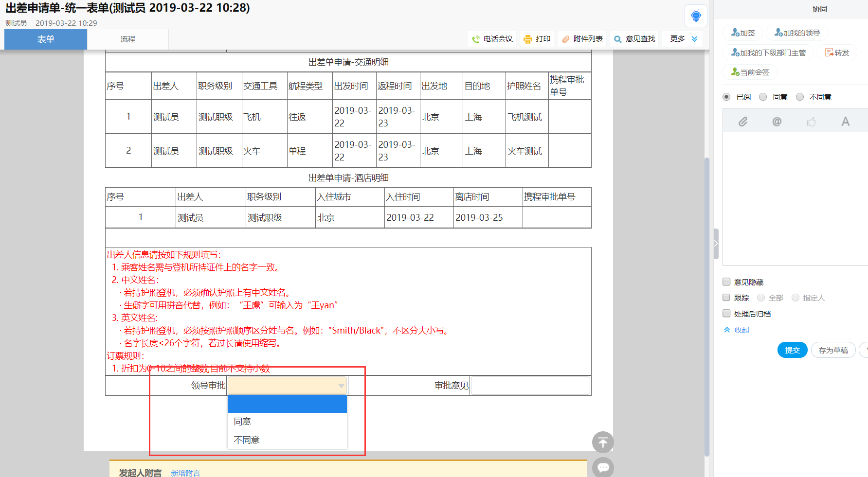The image size is (868, 477).
Task: Click the 审批意见 input field
Action: click(x=530, y=386)
